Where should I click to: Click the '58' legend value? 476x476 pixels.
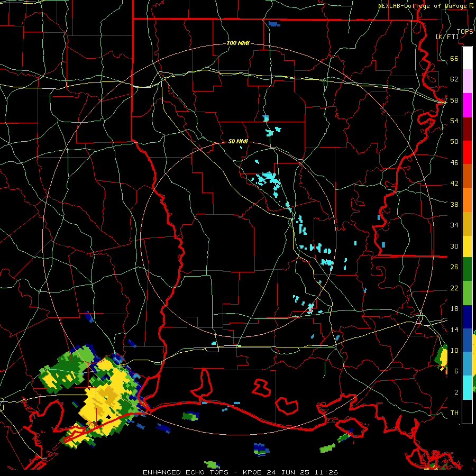pyautogui.click(x=454, y=100)
